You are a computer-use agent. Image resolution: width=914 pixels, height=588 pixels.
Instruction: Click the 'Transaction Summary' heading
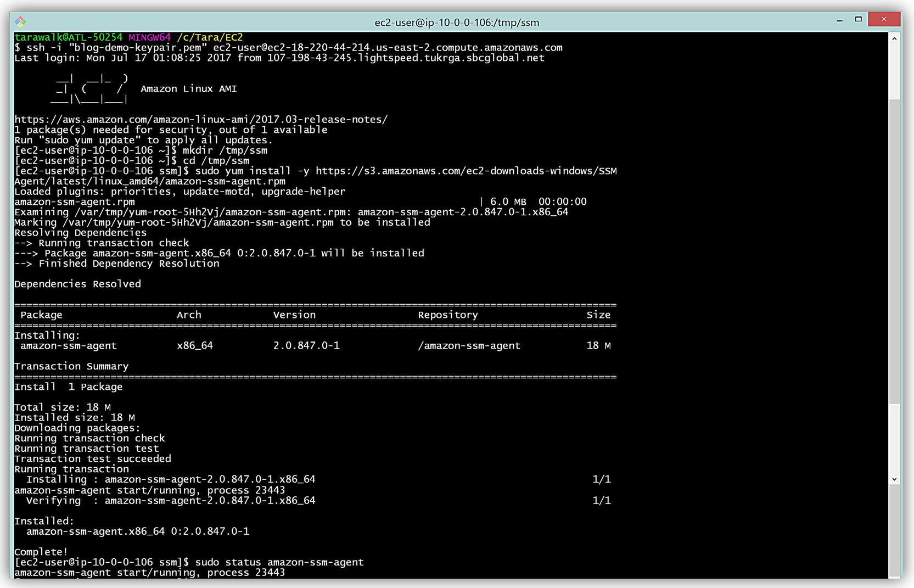coord(71,366)
